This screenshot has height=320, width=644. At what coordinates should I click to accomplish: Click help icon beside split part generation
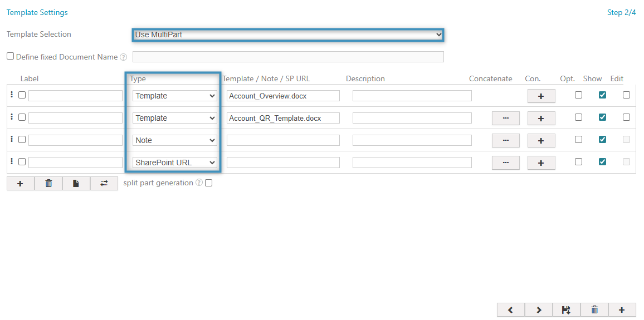(x=199, y=183)
